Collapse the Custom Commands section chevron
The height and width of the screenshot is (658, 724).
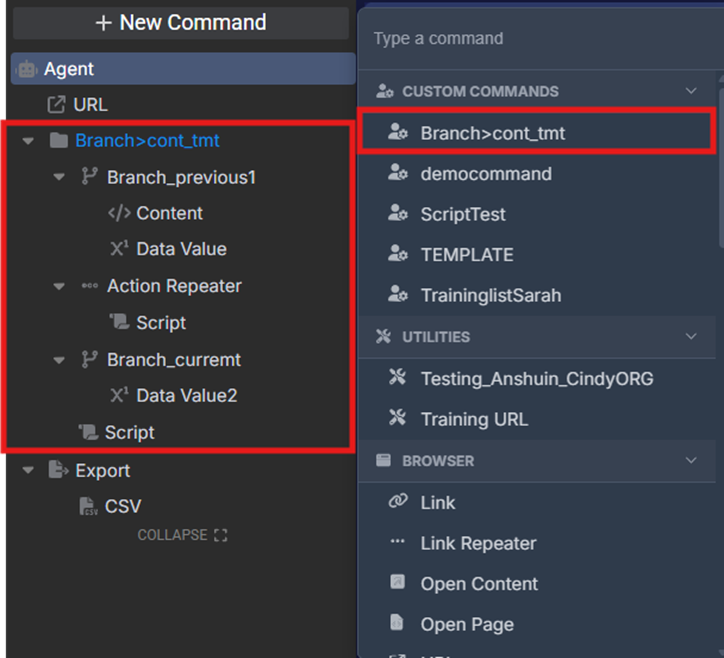click(x=690, y=91)
